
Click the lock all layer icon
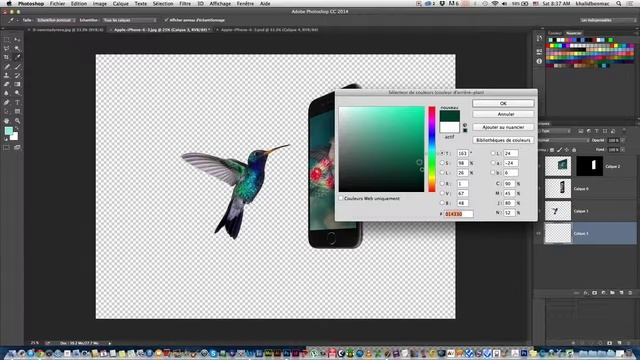[x=574, y=150]
